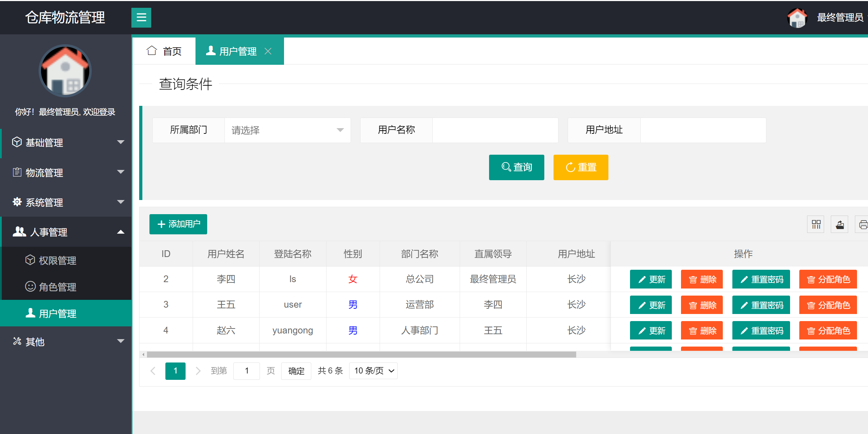Click the large house avatar in the sidebar

click(x=65, y=70)
